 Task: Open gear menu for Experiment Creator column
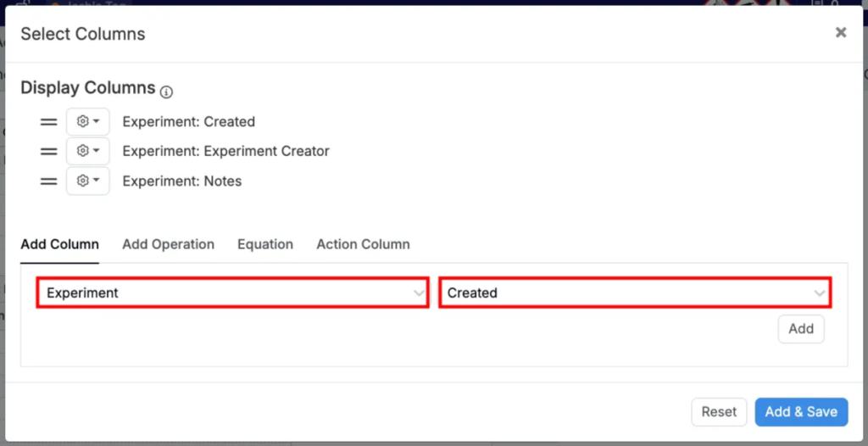88,152
